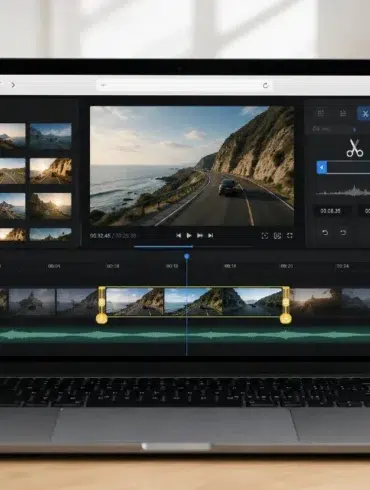Image resolution: width=370 pixels, height=490 pixels.
Task: Open the grid layout tab in right panel
Action: [321, 113]
